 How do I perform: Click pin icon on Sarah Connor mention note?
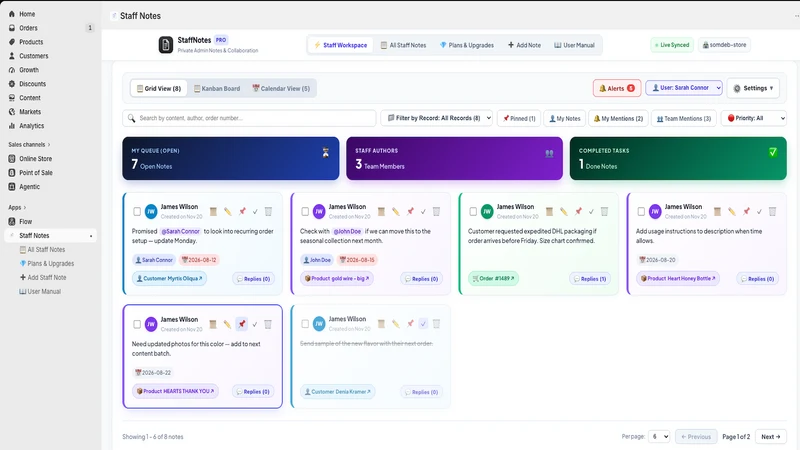coord(242,211)
